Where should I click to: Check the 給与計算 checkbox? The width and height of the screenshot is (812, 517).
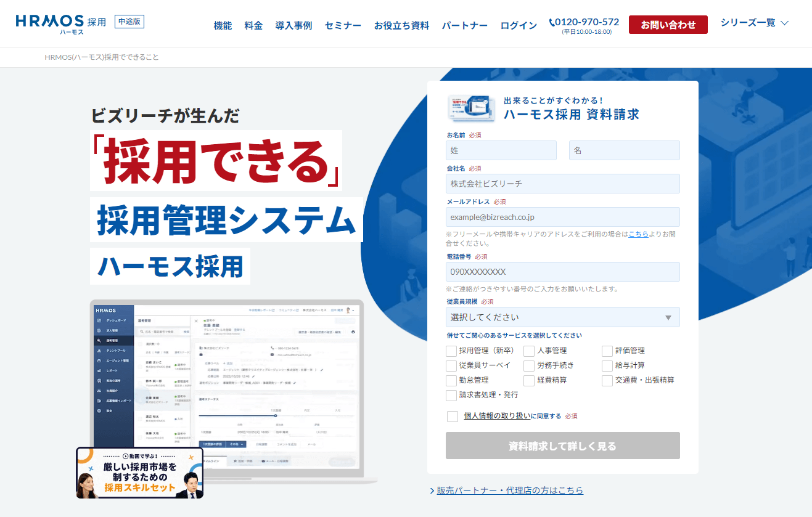click(x=607, y=365)
